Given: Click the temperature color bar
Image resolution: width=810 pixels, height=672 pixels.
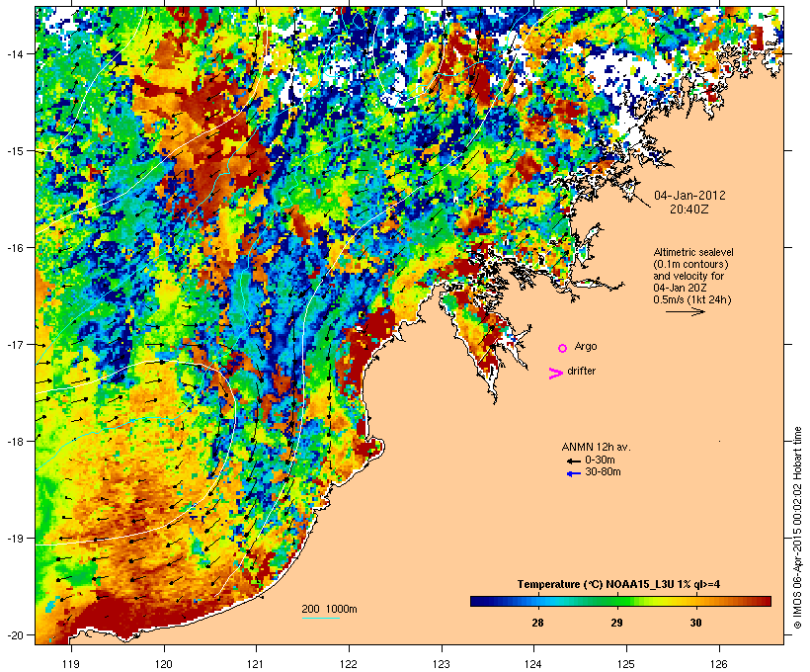Looking at the screenshot, I should click(x=620, y=601).
